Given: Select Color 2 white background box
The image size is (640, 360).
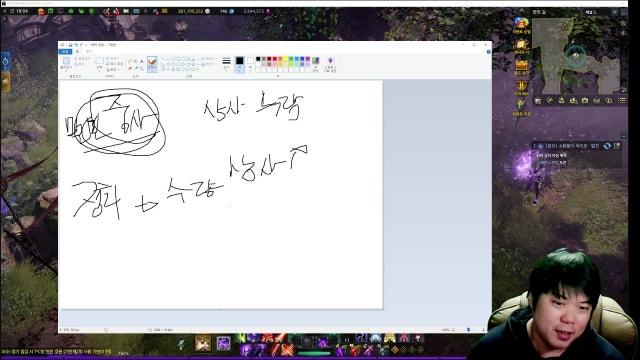Looking at the screenshot, I should 250,64.
